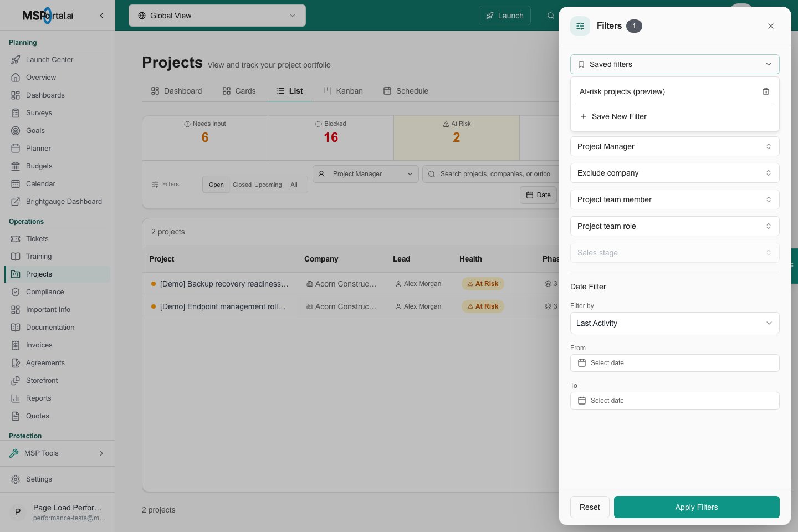Click the Overview home icon
The height and width of the screenshot is (532, 798).
(16, 78)
